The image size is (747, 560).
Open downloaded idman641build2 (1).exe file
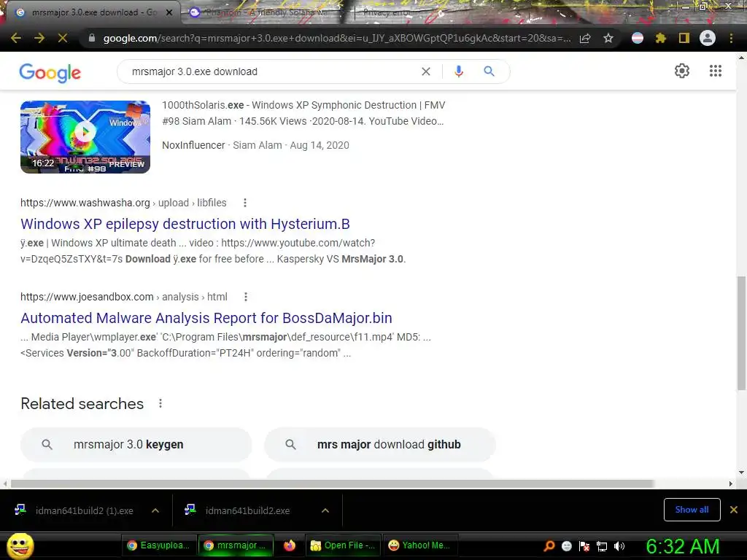pyautogui.click(x=76, y=510)
